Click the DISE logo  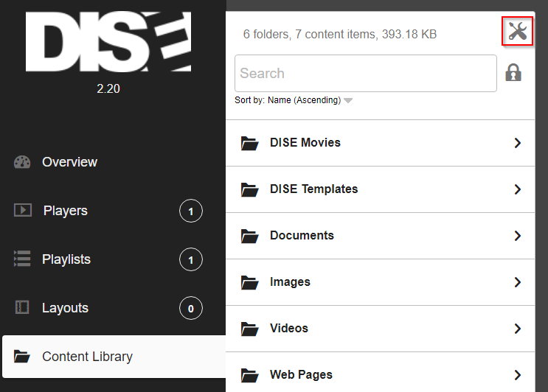[x=108, y=41]
